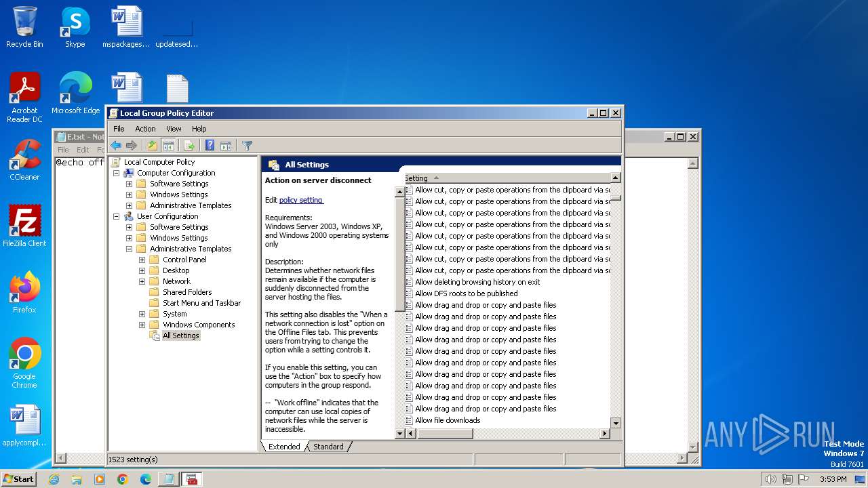Select the Shared Folders tree item
The image size is (868, 488).
tap(187, 292)
